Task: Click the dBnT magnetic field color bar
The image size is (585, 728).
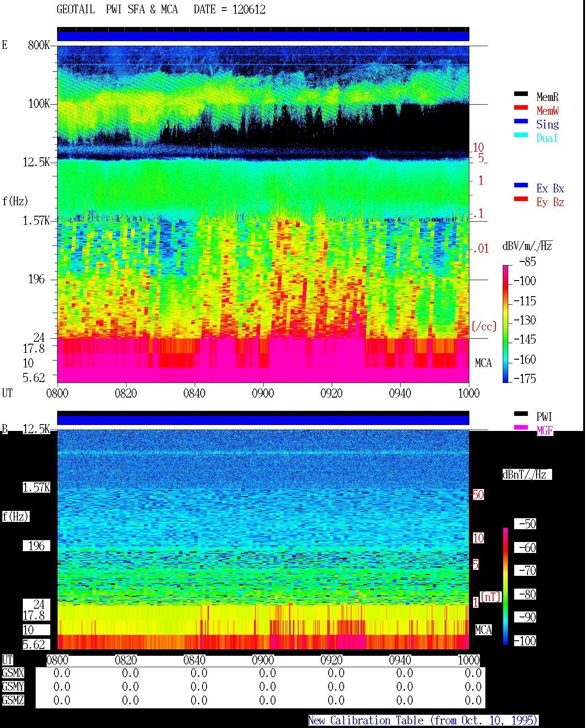Action: tap(505, 586)
